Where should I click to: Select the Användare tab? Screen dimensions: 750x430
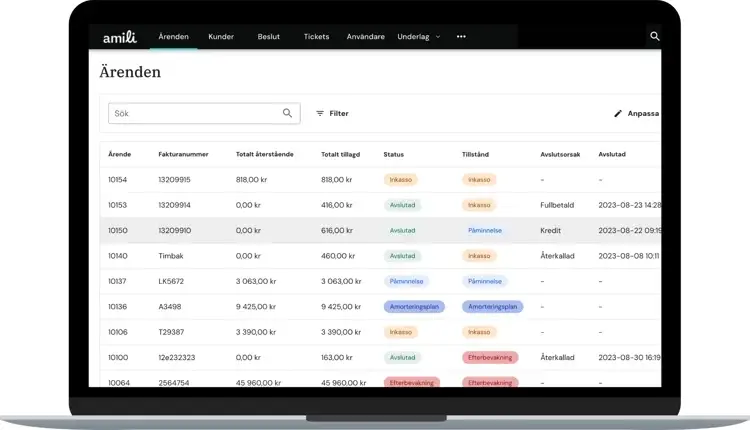(365, 36)
